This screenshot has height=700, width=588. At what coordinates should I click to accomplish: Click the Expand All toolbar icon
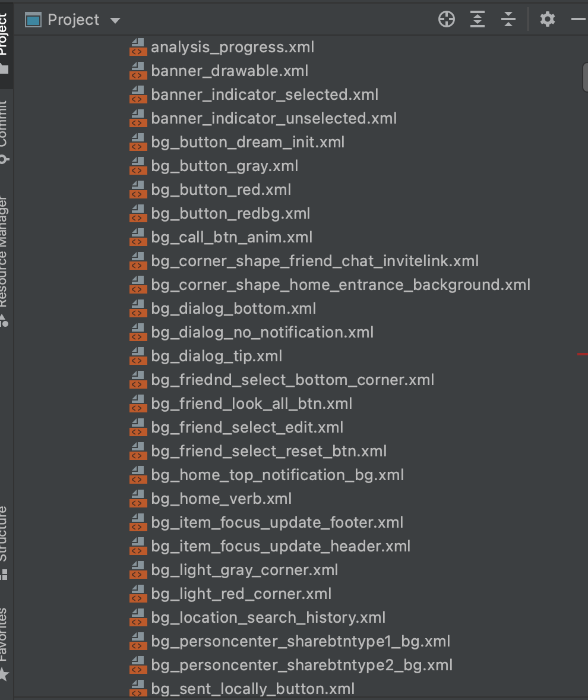(x=478, y=19)
